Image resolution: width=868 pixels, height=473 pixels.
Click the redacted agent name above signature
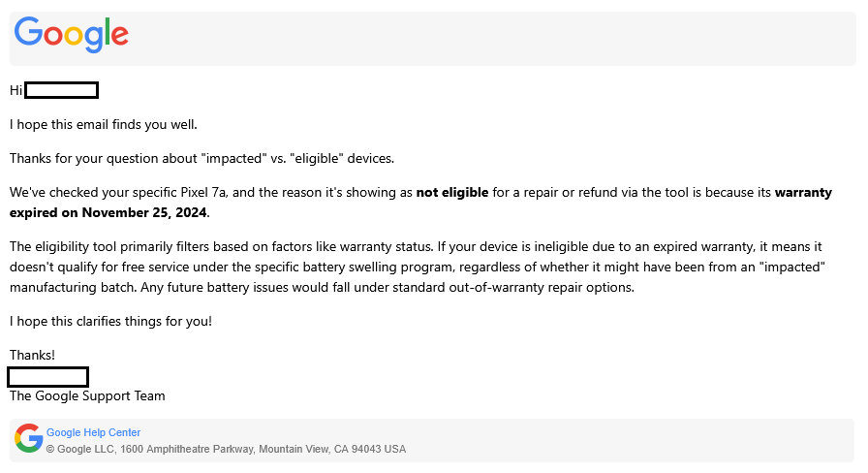point(47,377)
